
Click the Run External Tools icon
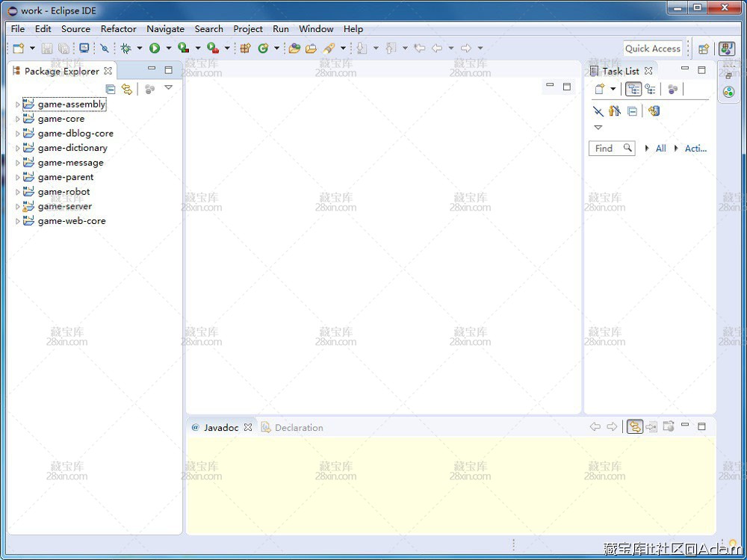(x=212, y=48)
